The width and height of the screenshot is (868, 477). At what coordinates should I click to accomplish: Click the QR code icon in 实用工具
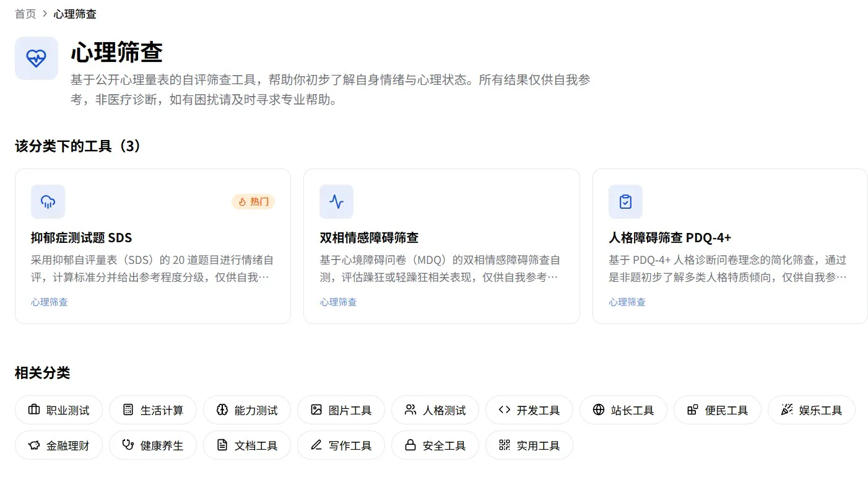505,445
